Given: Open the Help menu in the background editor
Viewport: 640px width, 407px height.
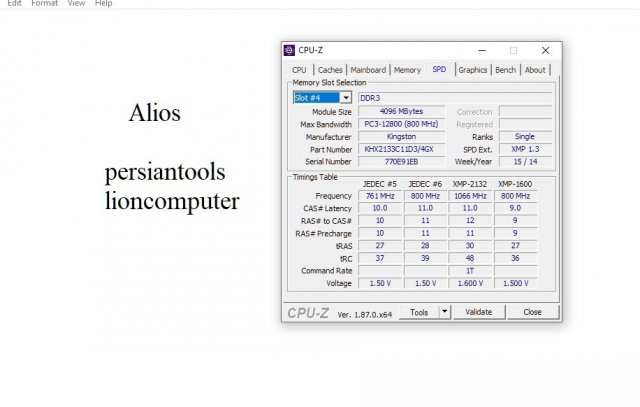Looking at the screenshot, I should click(x=103, y=3).
